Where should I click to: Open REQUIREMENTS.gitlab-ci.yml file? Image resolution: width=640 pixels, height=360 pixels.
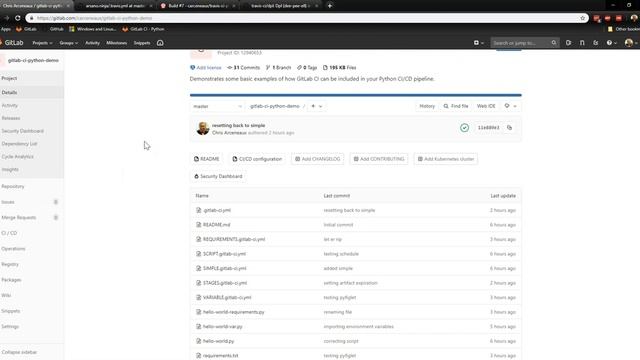pos(234,239)
